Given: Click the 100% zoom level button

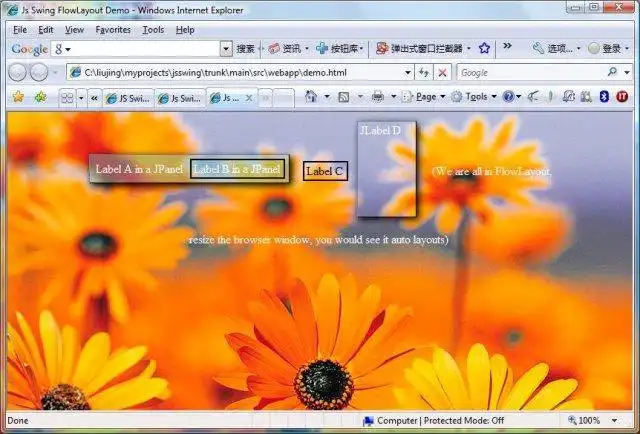Looking at the screenshot, I should (585, 421).
